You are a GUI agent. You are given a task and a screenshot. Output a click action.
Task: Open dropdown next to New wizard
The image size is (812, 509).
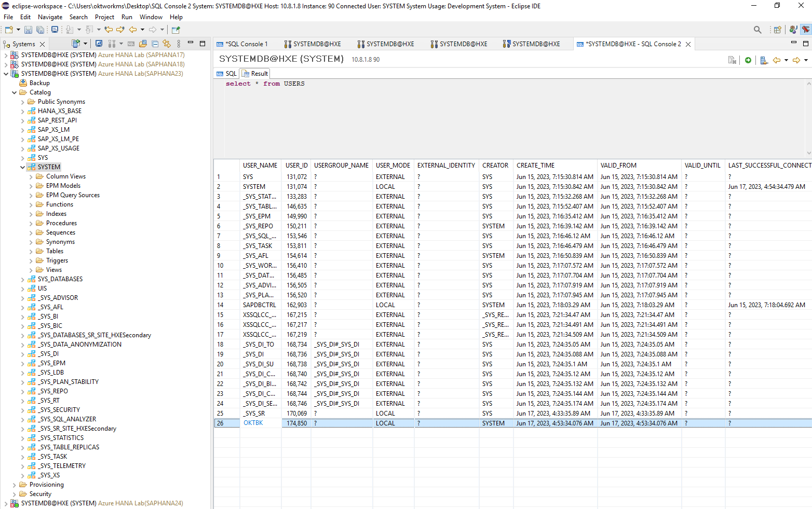pos(18,30)
